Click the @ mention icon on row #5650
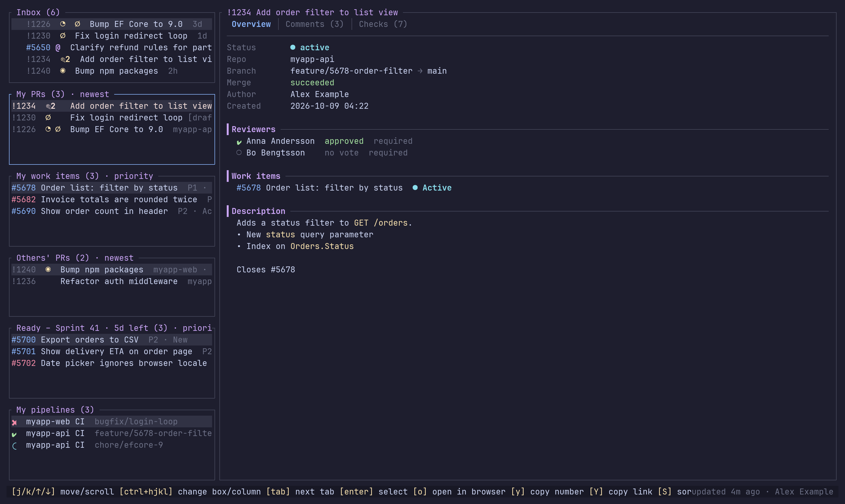This screenshot has width=845, height=504. coord(58,48)
